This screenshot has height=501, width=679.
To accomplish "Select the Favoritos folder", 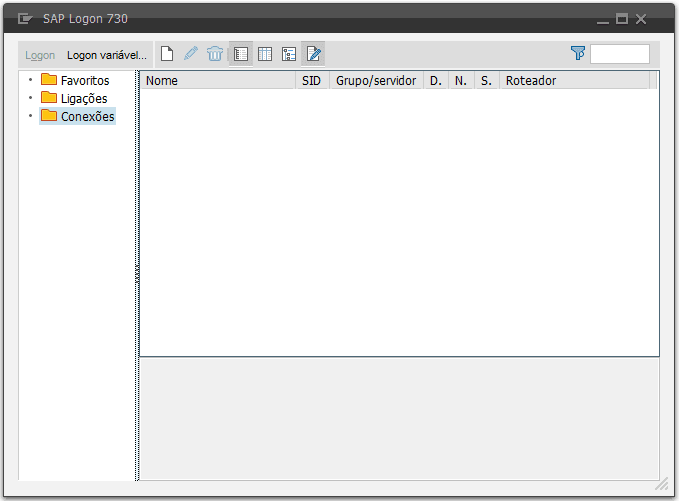I will pyautogui.click(x=85, y=81).
